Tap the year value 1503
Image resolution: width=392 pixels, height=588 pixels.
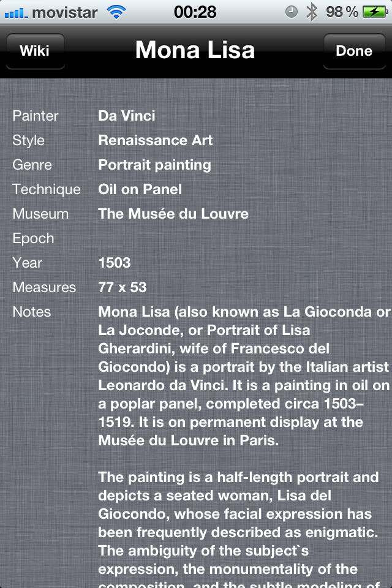click(x=115, y=263)
